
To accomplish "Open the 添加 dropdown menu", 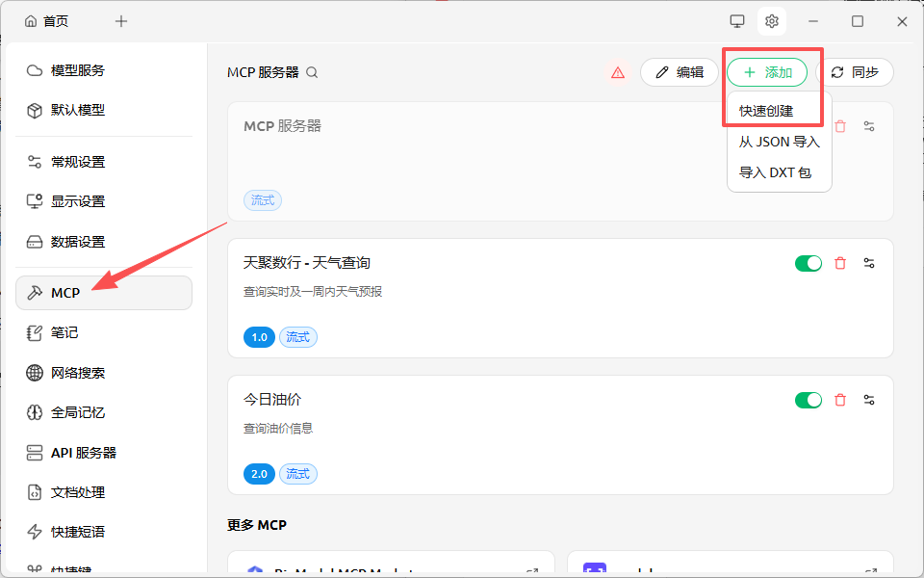I will click(x=767, y=71).
